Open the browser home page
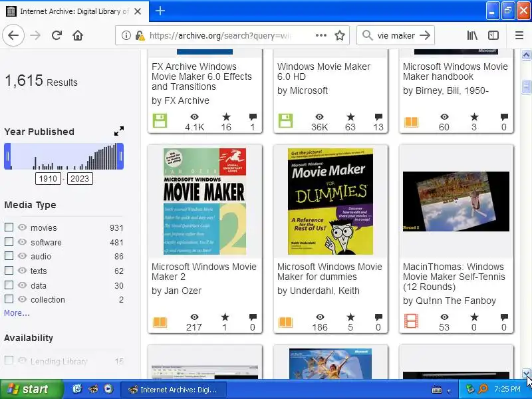532x399 pixels. [78, 35]
